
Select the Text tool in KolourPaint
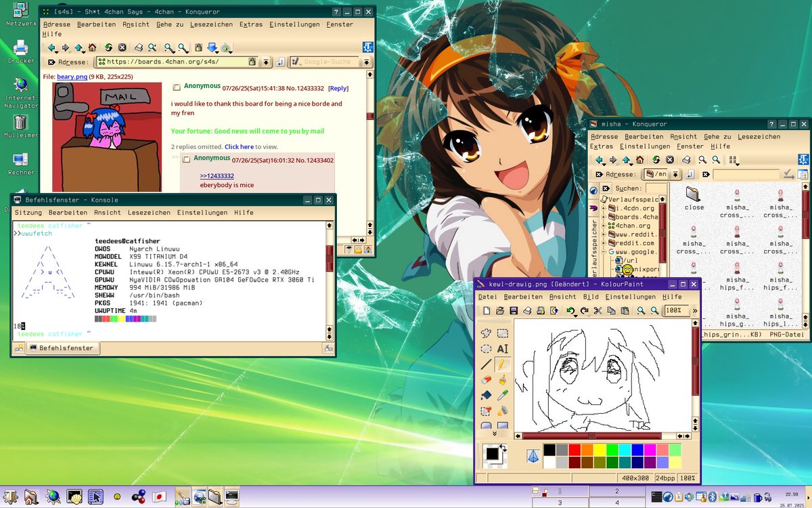click(503, 349)
